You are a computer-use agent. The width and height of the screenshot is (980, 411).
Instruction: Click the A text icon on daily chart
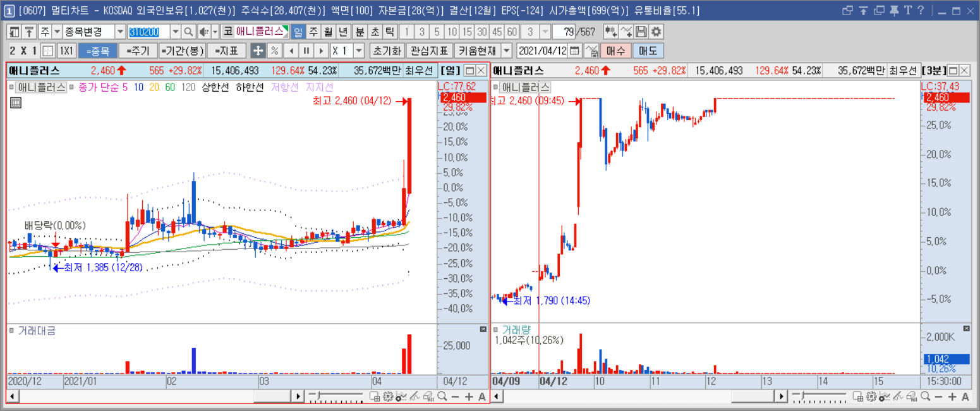[482, 396]
